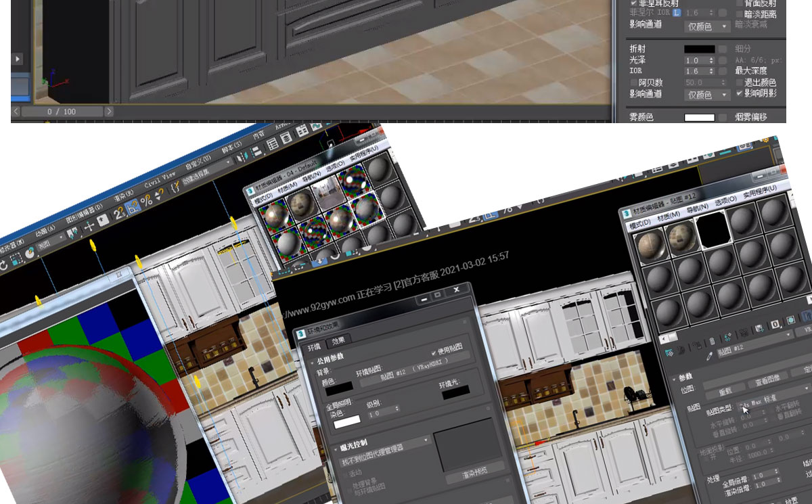This screenshot has height=504, width=812.
Task: Select the 环境 tab
Action: pyautogui.click(x=315, y=348)
